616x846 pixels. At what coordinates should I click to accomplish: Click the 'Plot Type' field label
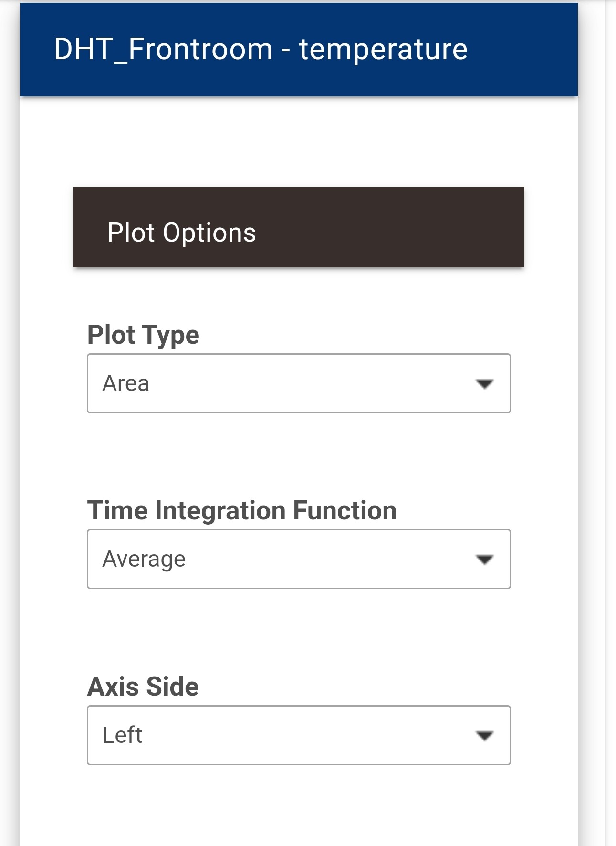click(143, 335)
